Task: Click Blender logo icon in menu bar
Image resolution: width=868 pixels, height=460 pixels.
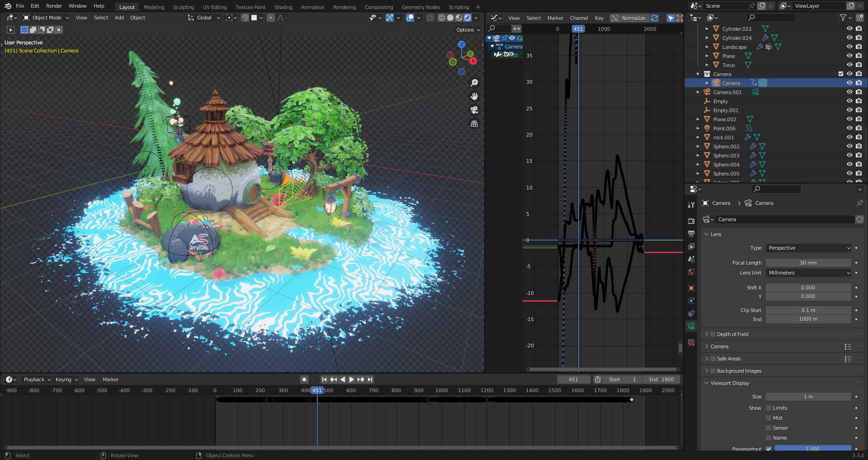Action: click(x=8, y=6)
